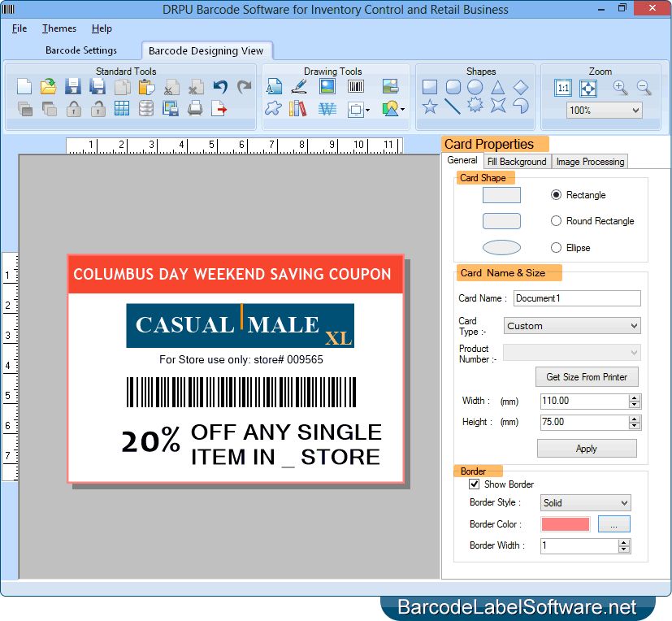The height and width of the screenshot is (621, 672).
Task: Draw a rectangle shape
Action: coord(429,87)
